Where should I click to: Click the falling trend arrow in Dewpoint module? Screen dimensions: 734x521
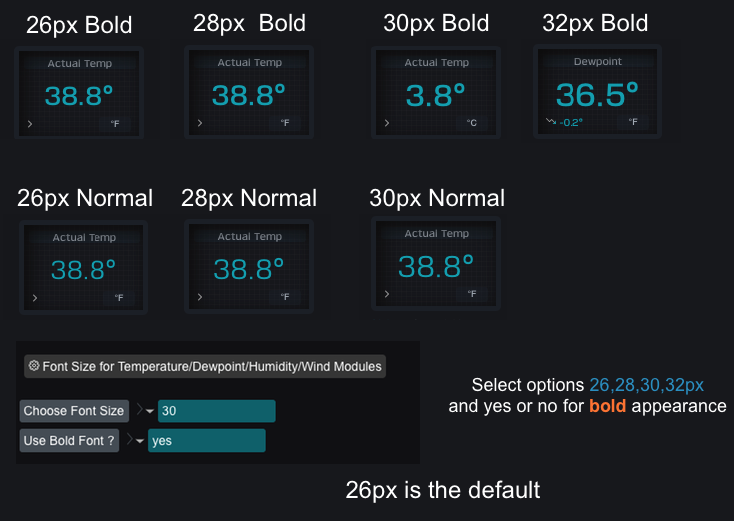pyautogui.click(x=551, y=122)
